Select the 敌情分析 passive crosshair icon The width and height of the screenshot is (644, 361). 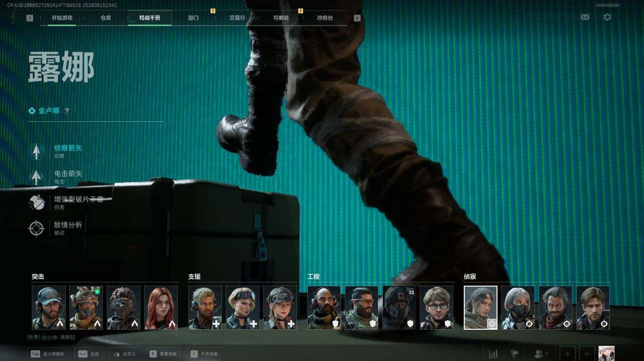pos(36,228)
